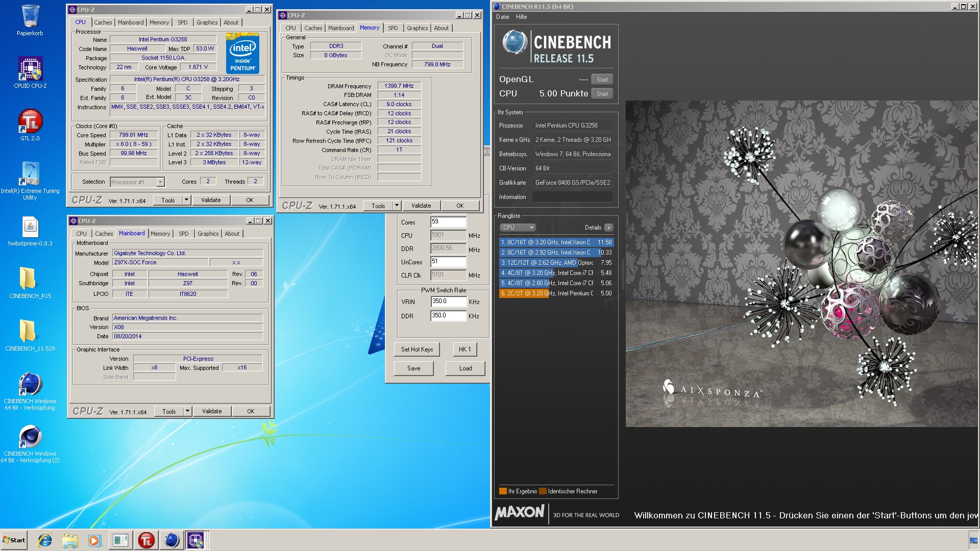Click the UnCores input field showing 51
This screenshot has height=551, width=980.
[448, 262]
